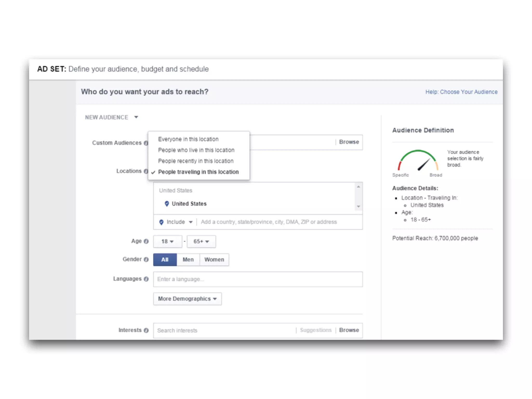This screenshot has height=399, width=532.
Task: Click the Interests info icon
Action: point(146,330)
